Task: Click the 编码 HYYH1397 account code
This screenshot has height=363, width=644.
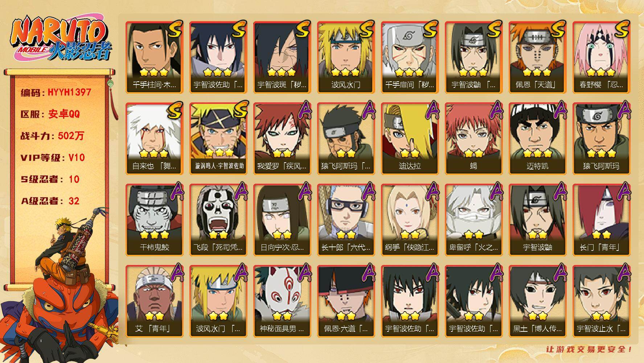Action: click(x=56, y=93)
